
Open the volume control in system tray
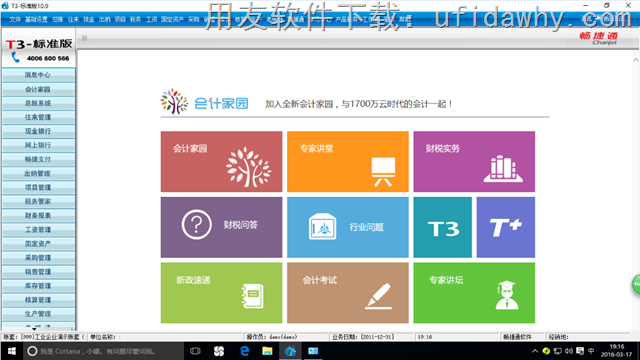[x=569, y=351]
